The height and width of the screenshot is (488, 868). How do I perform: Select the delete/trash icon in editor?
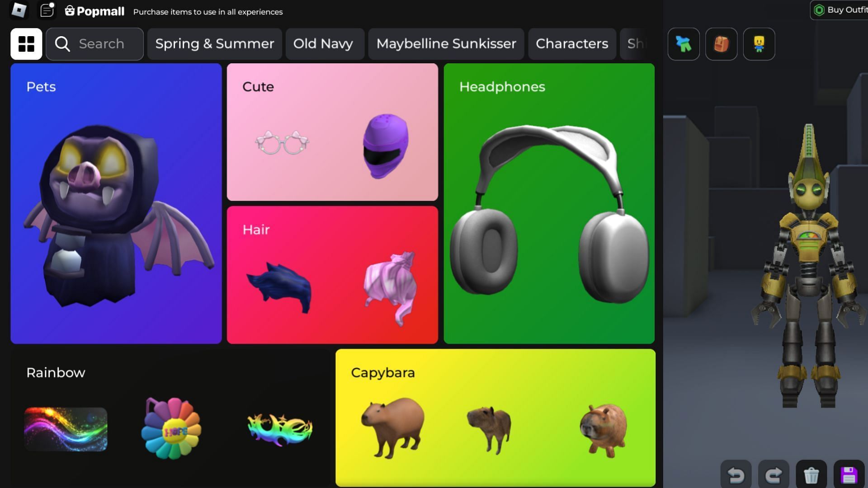click(x=811, y=474)
